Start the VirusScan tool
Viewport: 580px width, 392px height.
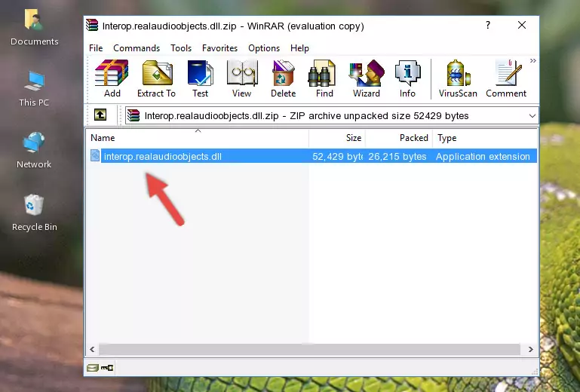(458, 78)
